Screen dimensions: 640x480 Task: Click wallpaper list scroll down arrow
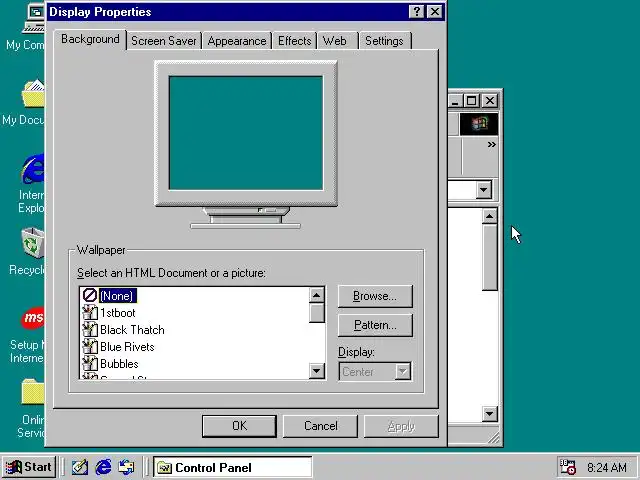coord(317,371)
